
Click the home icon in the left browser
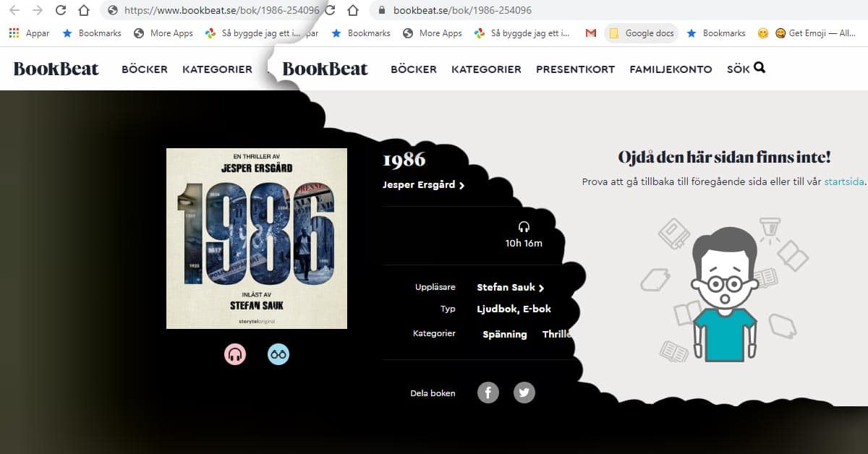(84, 10)
